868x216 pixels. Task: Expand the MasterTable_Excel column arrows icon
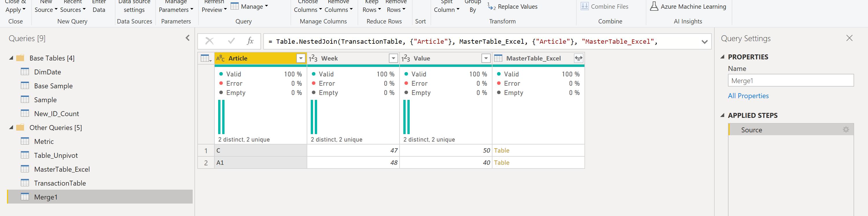[x=579, y=58]
